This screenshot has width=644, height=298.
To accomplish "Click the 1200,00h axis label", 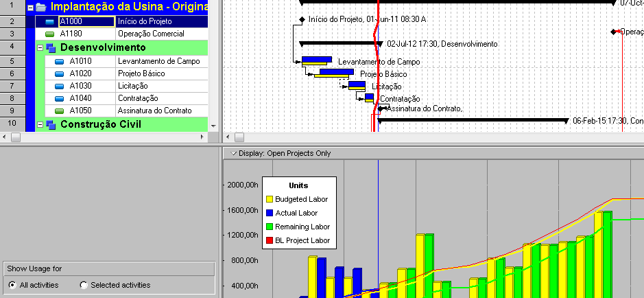I will [x=243, y=236].
